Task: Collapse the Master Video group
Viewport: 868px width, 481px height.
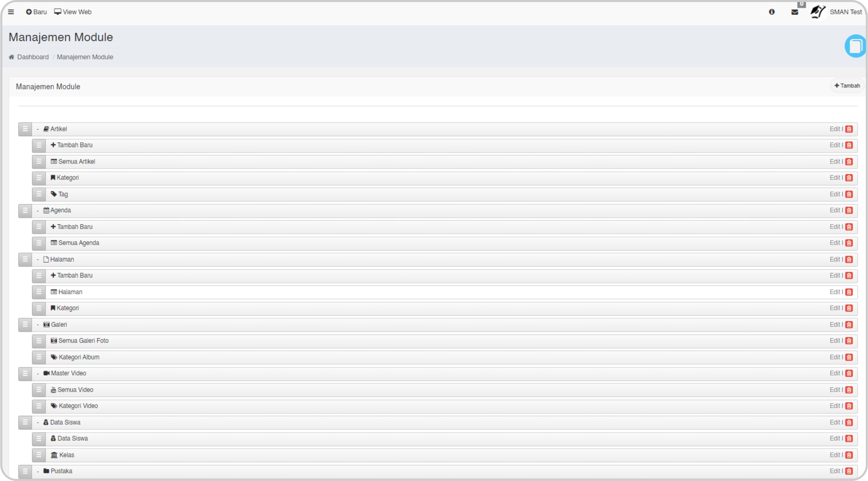Action: pos(38,373)
